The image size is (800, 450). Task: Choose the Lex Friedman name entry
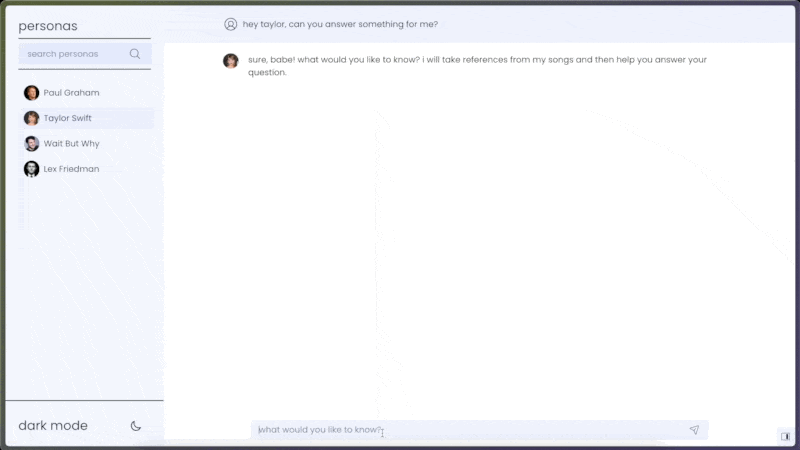tap(71, 169)
